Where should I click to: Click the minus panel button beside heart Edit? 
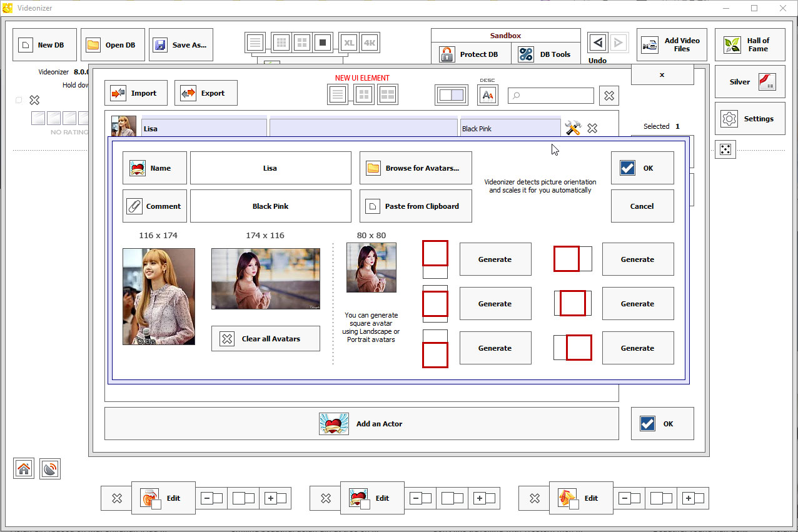pyautogui.click(x=422, y=498)
